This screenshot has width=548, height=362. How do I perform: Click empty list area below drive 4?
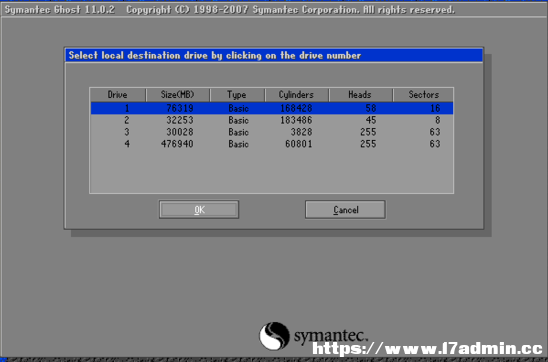click(x=272, y=171)
